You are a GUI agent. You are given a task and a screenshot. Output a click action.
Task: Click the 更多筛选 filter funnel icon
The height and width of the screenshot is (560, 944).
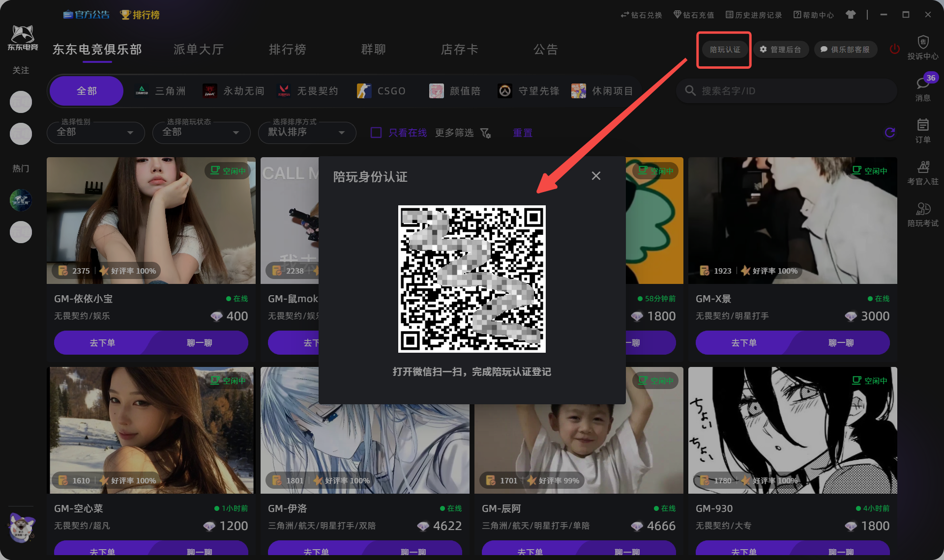point(485,133)
